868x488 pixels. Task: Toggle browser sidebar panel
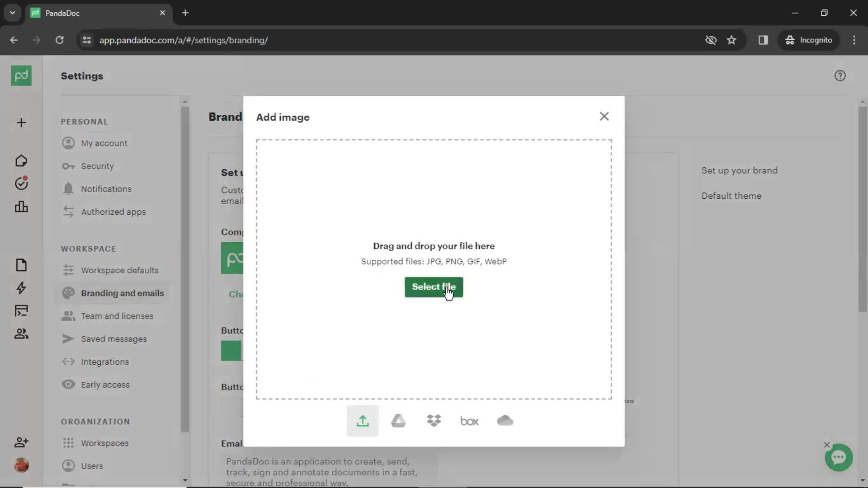[x=764, y=40]
